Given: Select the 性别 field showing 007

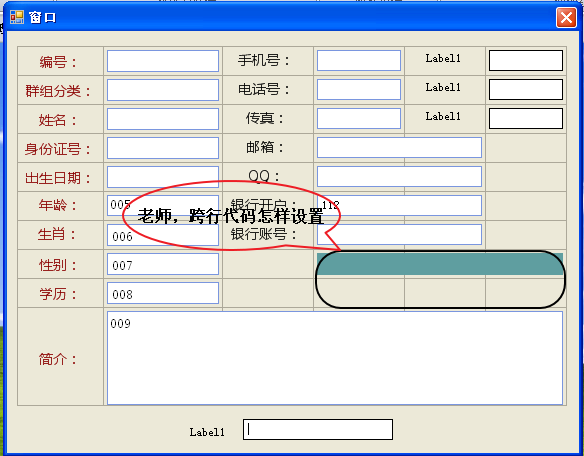Looking at the screenshot, I should [x=163, y=264].
